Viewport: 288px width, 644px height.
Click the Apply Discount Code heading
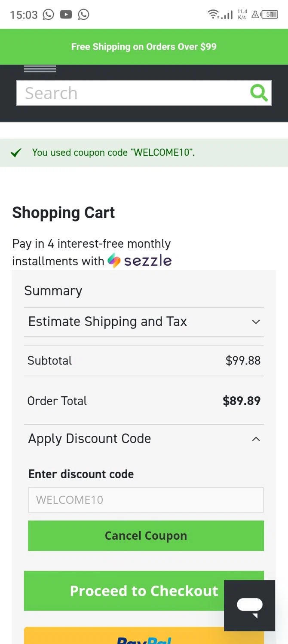point(89,439)
